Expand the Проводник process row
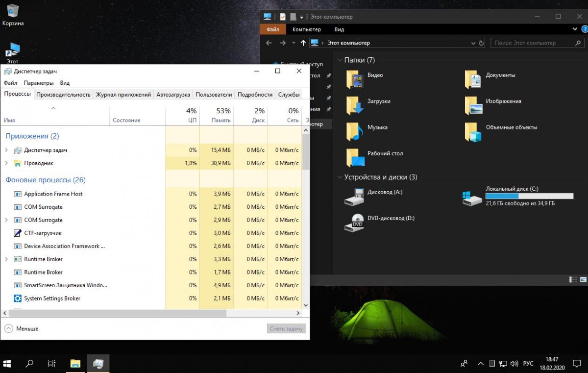 click(6, 163)
